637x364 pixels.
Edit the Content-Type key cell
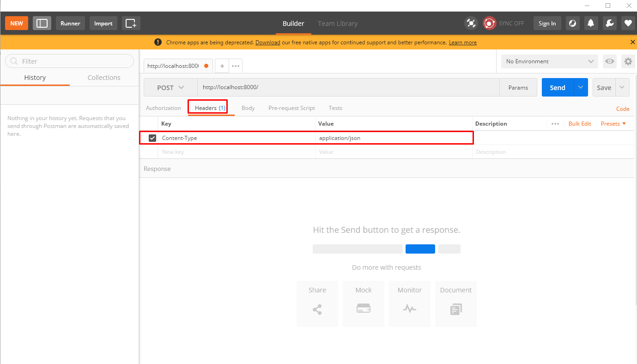(237, 138)
